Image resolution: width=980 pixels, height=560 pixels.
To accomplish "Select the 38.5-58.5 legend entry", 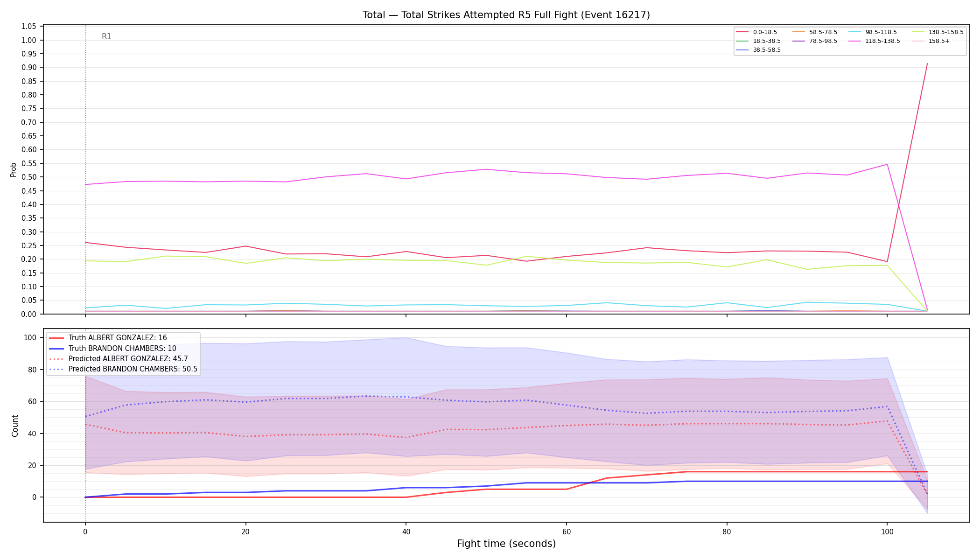I will (x=758, y=50).
